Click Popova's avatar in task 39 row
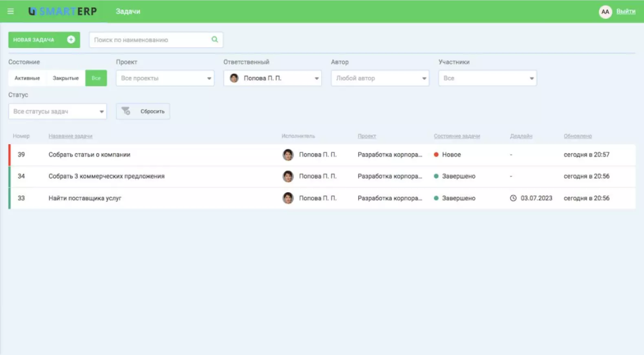The height and width of the screenshot is (355, 644). pos(288,155)
